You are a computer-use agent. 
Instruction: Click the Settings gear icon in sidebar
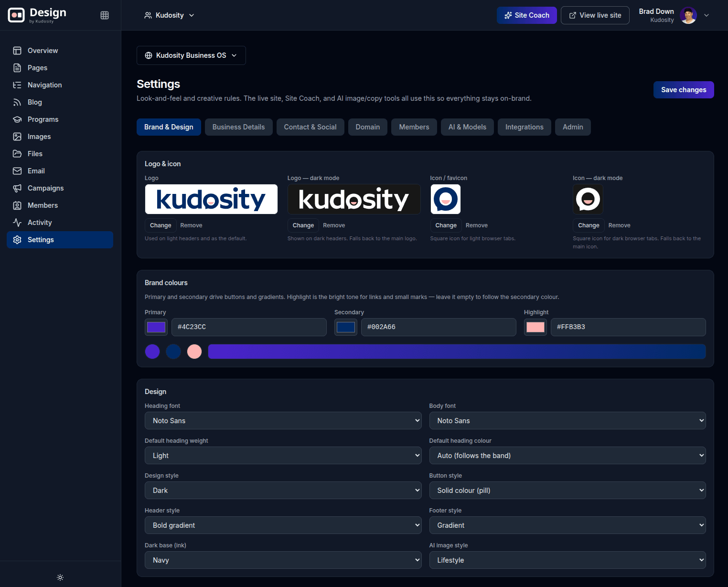point(17,240)
